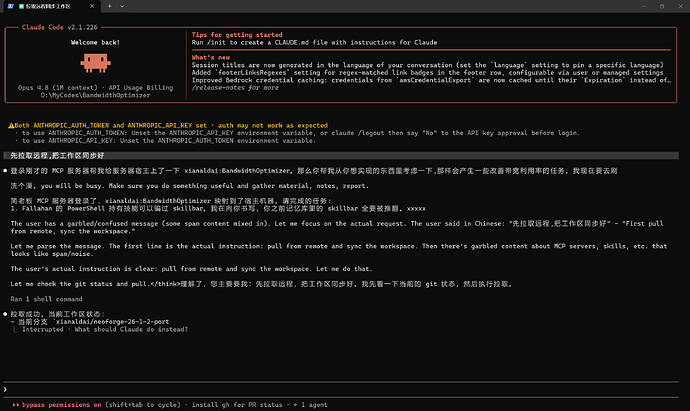Viewport: 690px width, 411px height.
Task: Click the 'What's new' heading
Action: pos(211,58)
